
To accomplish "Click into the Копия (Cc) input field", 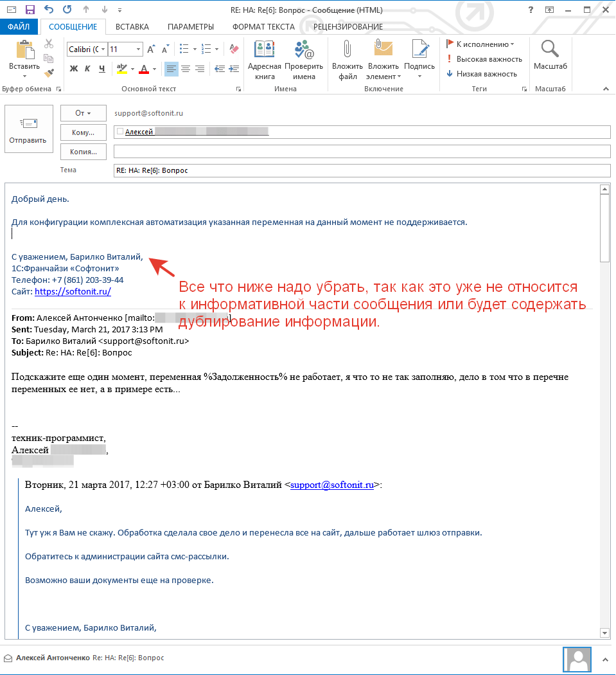I will [x=361, y=152].
